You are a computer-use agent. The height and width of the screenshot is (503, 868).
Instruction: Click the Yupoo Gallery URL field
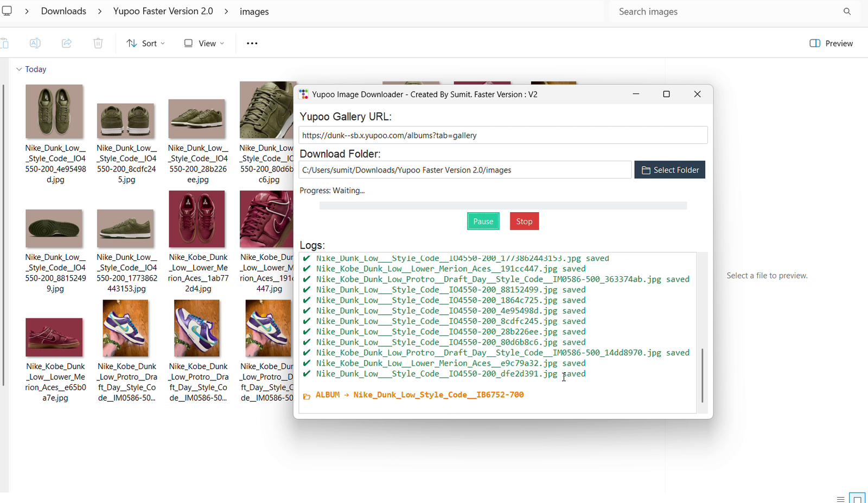click(x=503, y=135)
